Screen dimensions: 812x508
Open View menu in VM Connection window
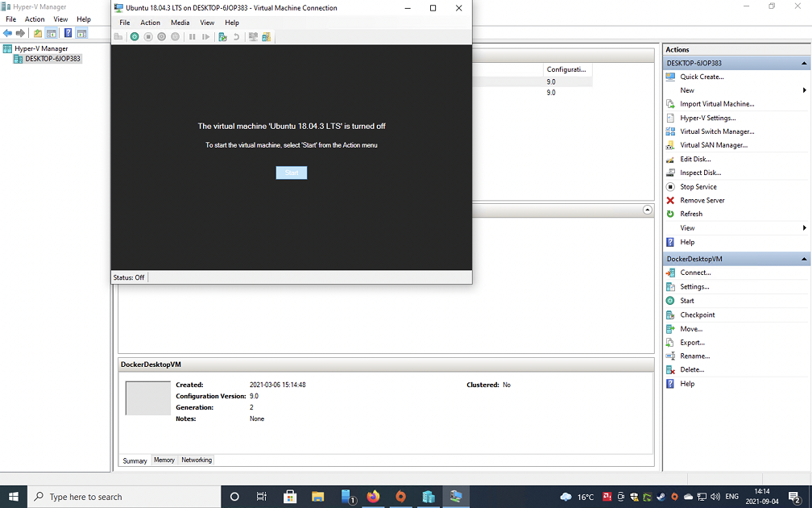[x=207, y=23]
